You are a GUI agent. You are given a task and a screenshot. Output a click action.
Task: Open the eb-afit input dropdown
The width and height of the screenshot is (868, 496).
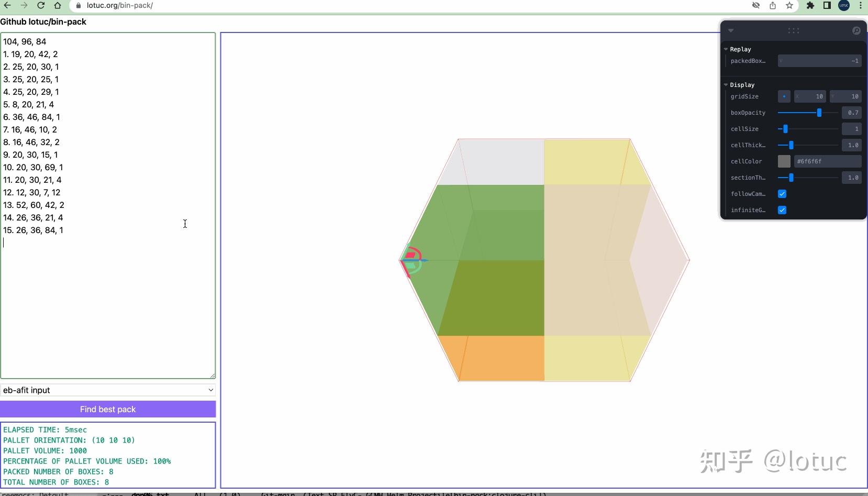(108, 390)
